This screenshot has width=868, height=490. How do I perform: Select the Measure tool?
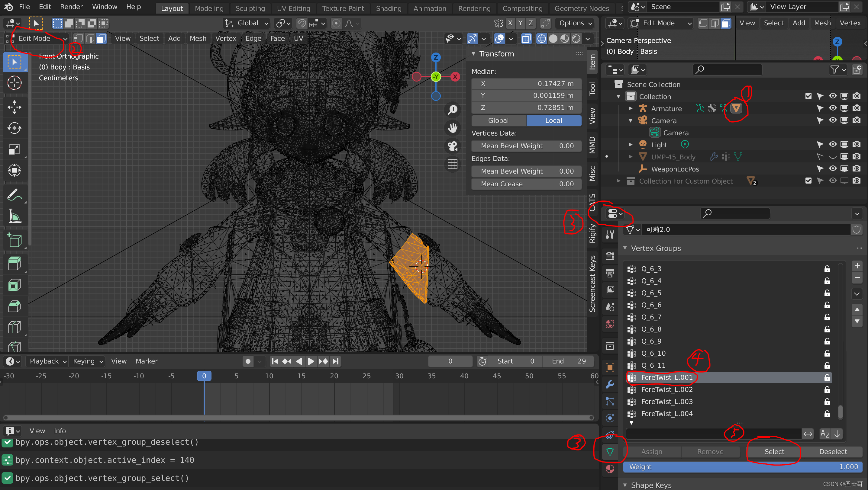pos(14,216)
